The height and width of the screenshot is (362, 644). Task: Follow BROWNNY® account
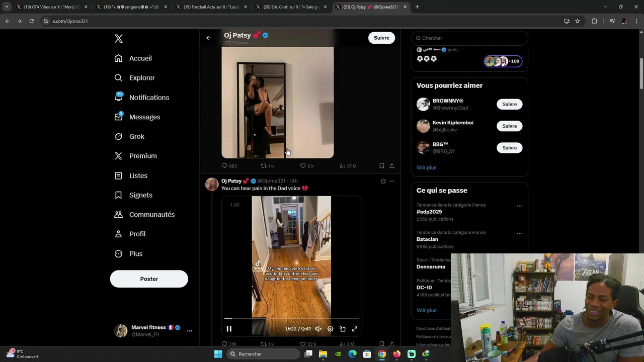(x=509, y=104)
